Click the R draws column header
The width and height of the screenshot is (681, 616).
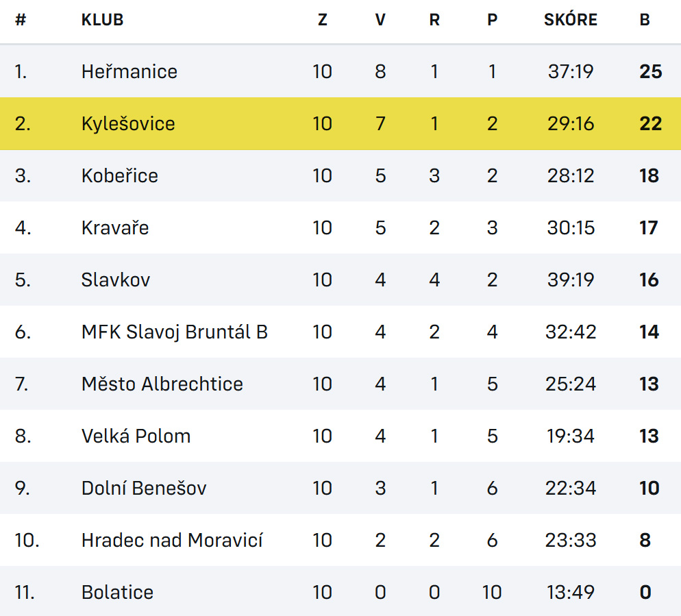(434, 20)
